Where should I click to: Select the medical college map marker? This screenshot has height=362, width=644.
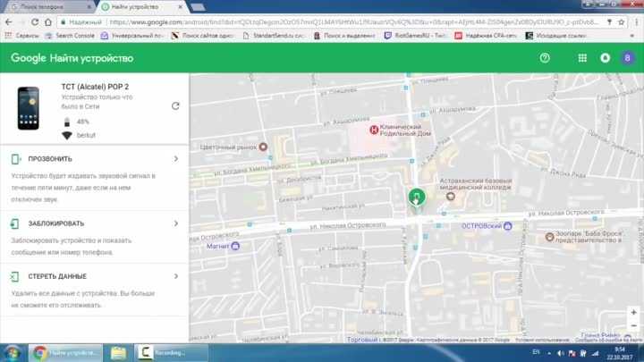[451, 196]
